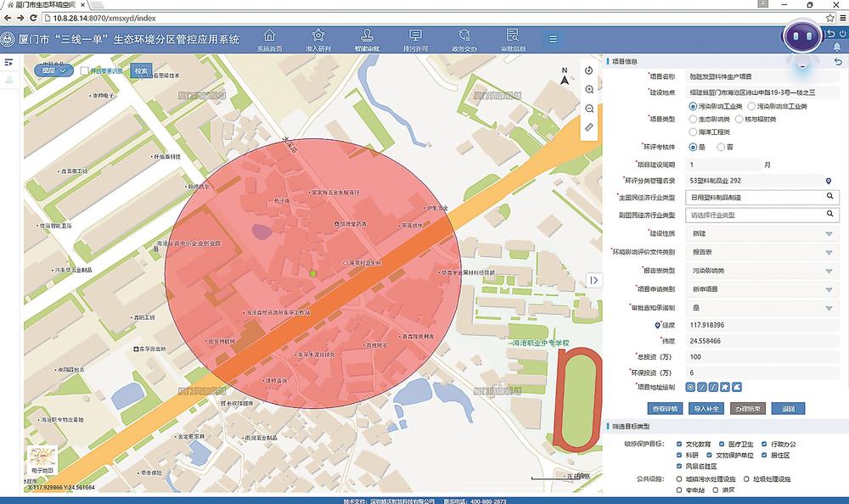Open the 系统首页 home icon

point(269,36)
